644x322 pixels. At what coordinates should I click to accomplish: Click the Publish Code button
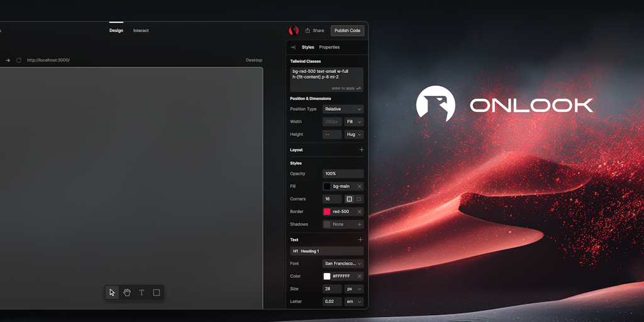click(347, 30)
